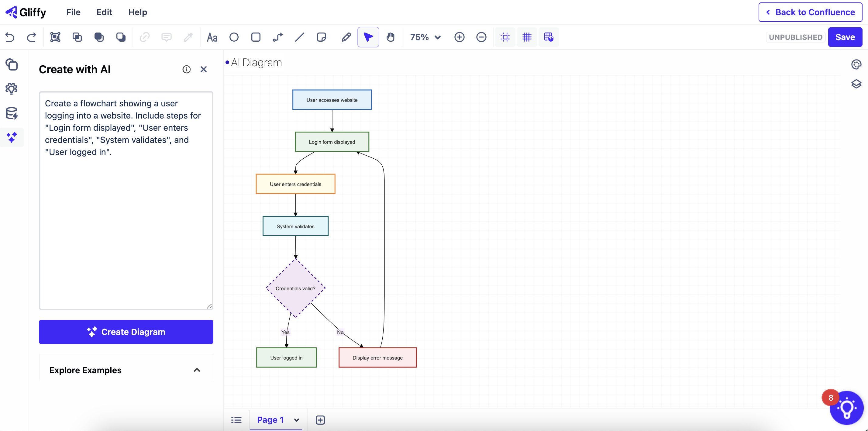This screenshot has width=868, height=431.
Task: Select the Rectangle shape tool
Action: tap(256, 37)
